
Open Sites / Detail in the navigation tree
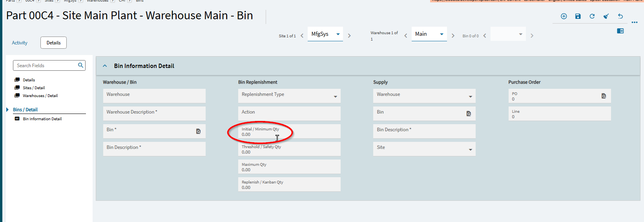click(34, 88)
